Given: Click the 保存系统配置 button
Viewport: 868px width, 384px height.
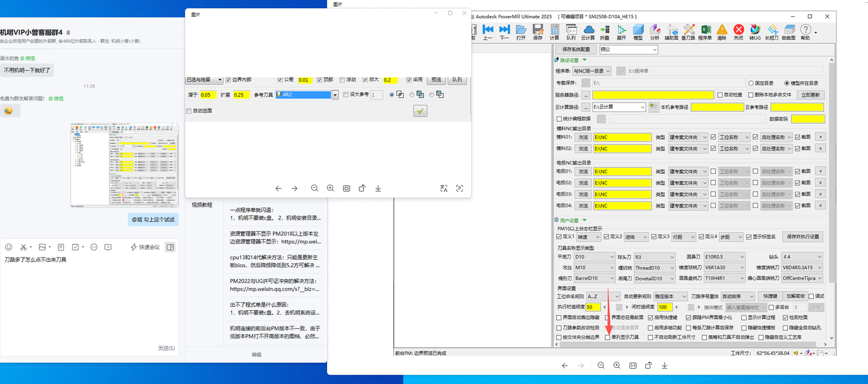Looking at the screenshot, I should 576,49.
